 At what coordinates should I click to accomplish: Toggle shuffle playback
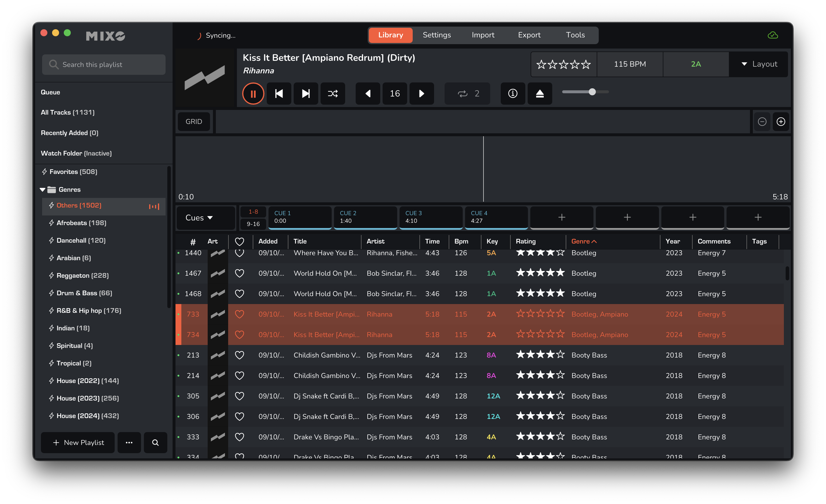(333, 94)
